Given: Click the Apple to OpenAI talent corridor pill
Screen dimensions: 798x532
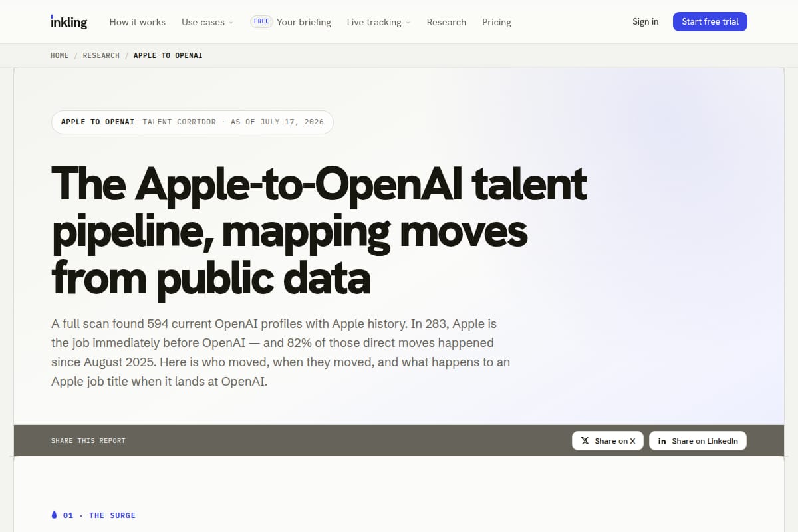Looking at the screenshot, I should pos(192,122).
